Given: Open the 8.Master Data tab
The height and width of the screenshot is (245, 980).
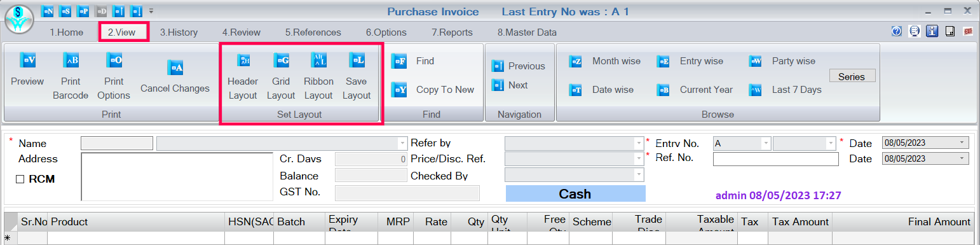Looking at the screenshot, I should pyautogui.click(x=527, y=32).
